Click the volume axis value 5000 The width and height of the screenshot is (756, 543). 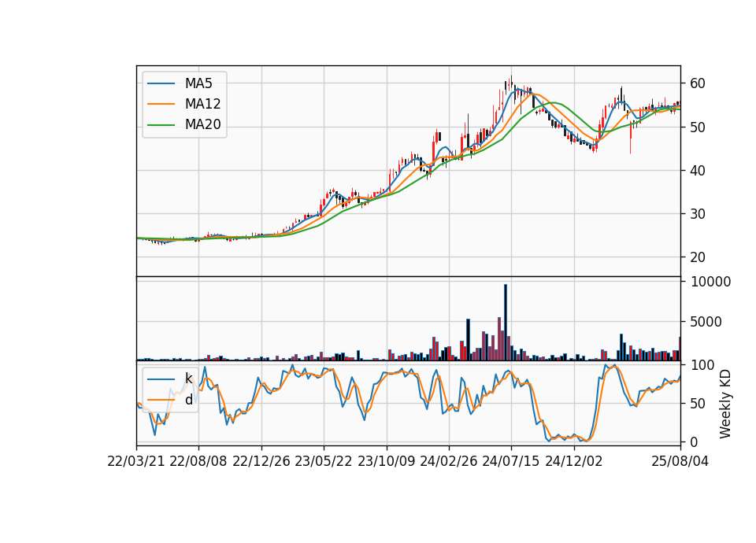click(x=706, y=322)
